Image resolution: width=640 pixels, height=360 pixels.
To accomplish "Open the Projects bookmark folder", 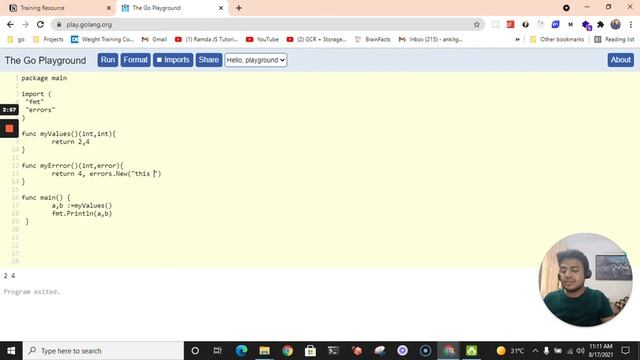I will click(48, 39).
